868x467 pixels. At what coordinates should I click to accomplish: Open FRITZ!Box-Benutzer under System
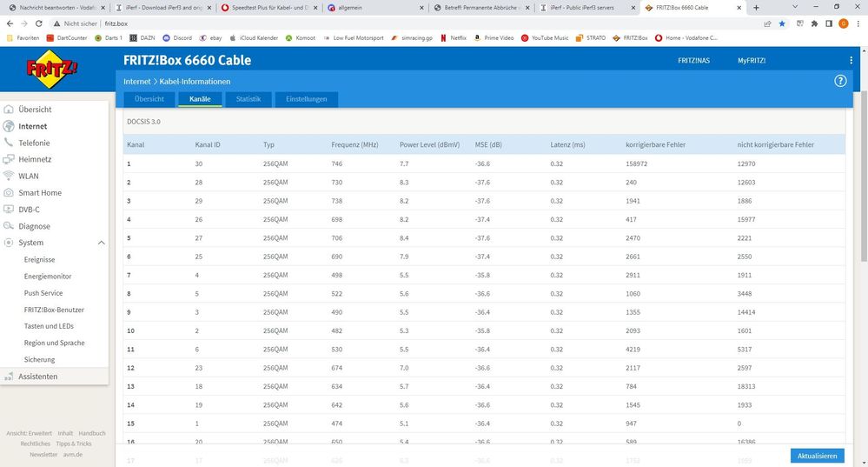[x=54, y=310]
